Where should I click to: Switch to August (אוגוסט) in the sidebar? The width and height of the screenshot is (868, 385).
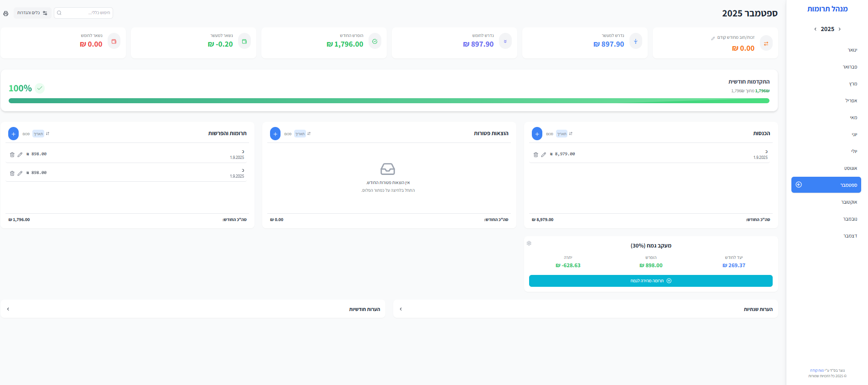pos(850,168)
